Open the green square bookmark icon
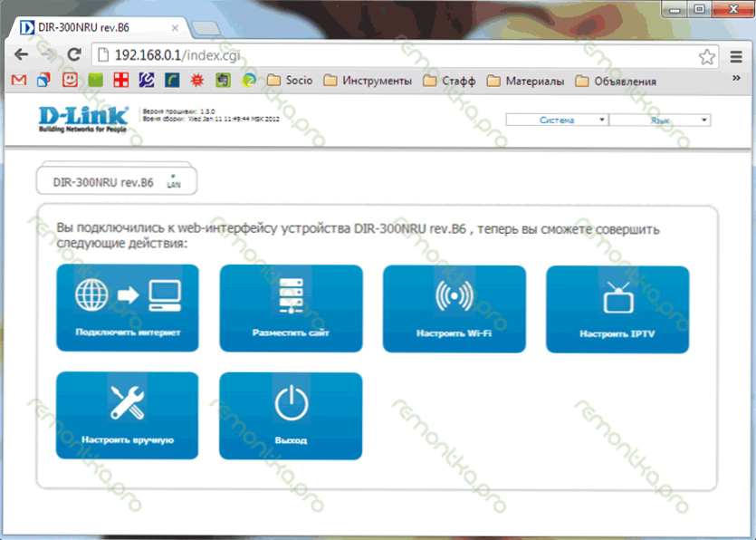 click(x=95, y=80)
